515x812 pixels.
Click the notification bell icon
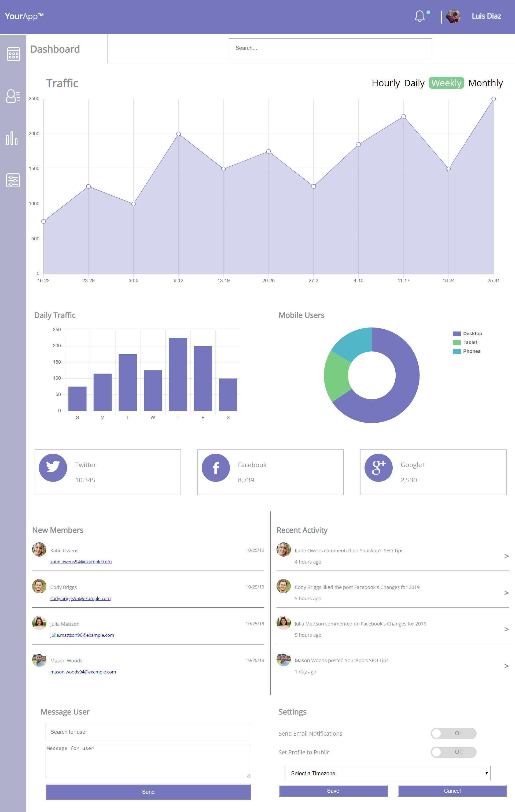pyautogui.click(x=420, y=16)
